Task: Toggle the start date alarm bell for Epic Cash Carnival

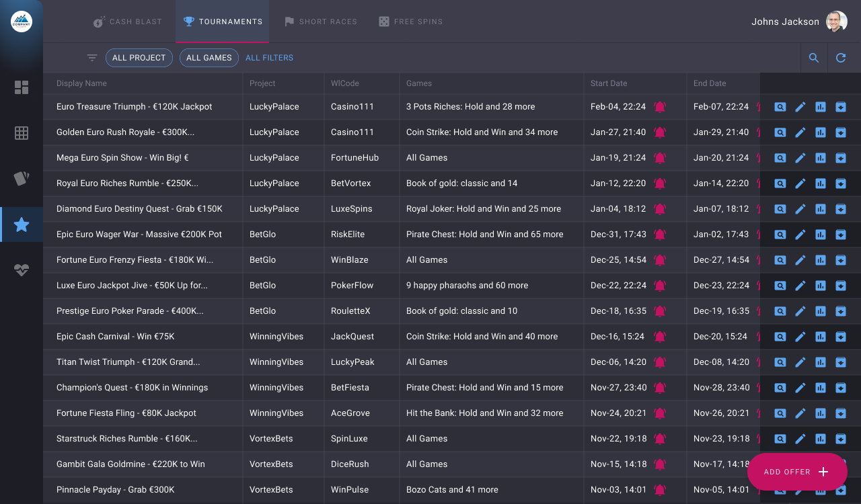Action: click(x=660, y=337)
